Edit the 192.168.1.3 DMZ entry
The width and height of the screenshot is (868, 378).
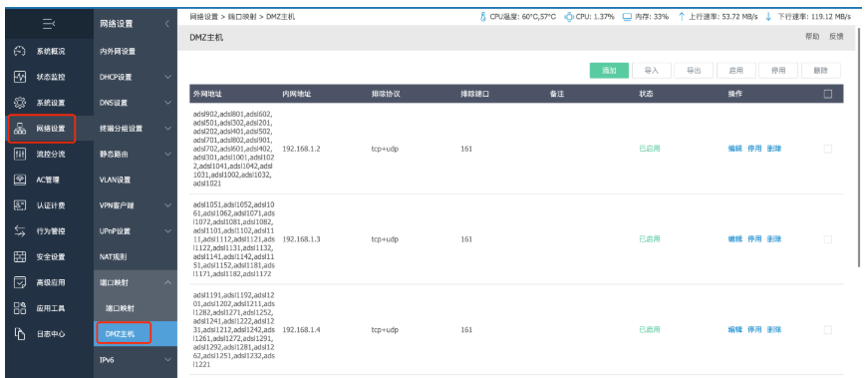point(734,239)
